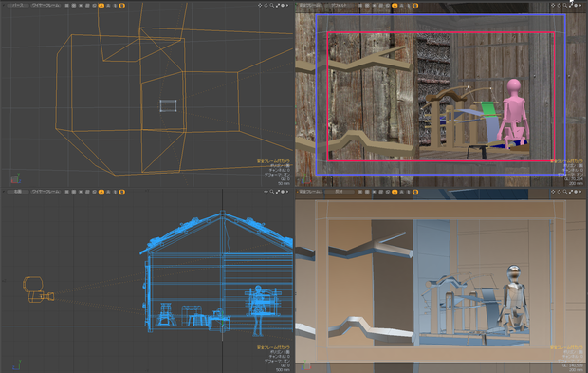Open the arrow menu of the blue side wireframe viewport
This screenshot has height=373, width=588.
pos(287,192)
